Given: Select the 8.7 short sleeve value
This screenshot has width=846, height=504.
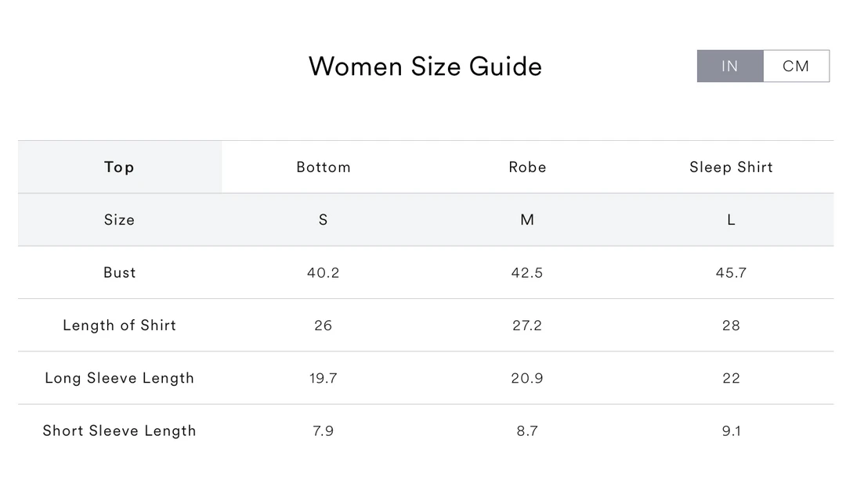Looking at the screenshot, I should [x=527, y=430].
